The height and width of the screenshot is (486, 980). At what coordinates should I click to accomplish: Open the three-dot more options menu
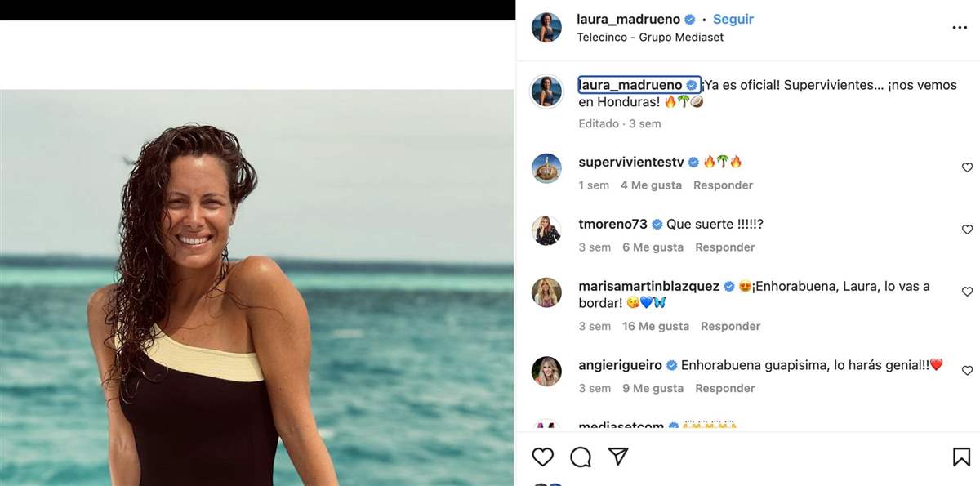[x=960, y=28]
